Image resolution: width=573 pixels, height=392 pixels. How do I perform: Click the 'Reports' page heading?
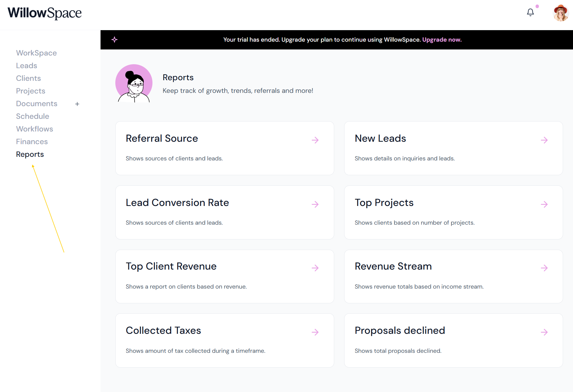[178, 77]
